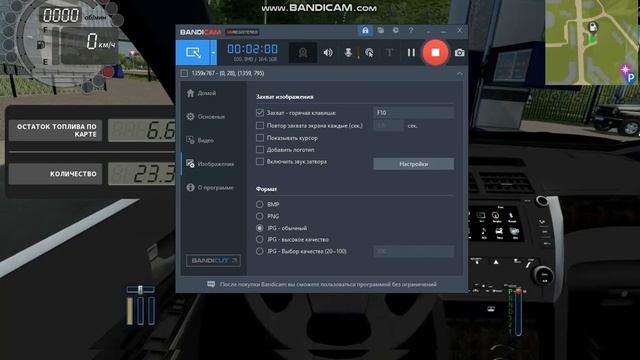The height and width of the screenshot is (360, 640).
Task: Click the 00:02:00 recording timer
Action: [252, 49]
